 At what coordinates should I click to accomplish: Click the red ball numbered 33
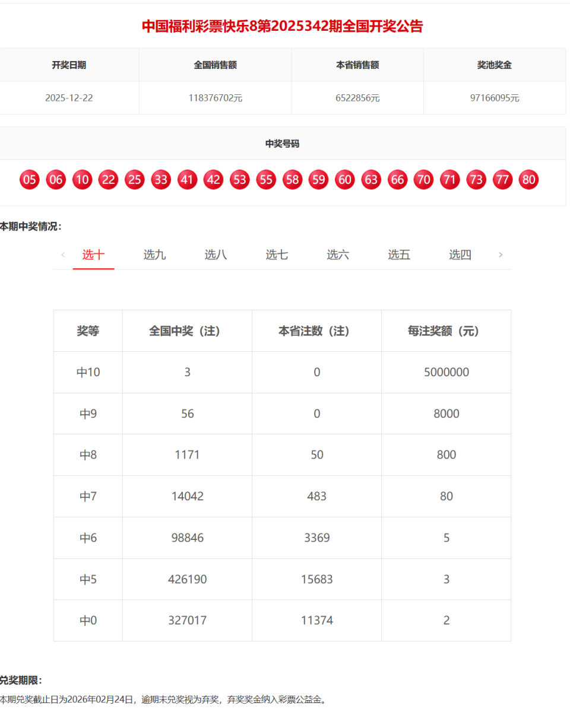click(x=161, y=179)
